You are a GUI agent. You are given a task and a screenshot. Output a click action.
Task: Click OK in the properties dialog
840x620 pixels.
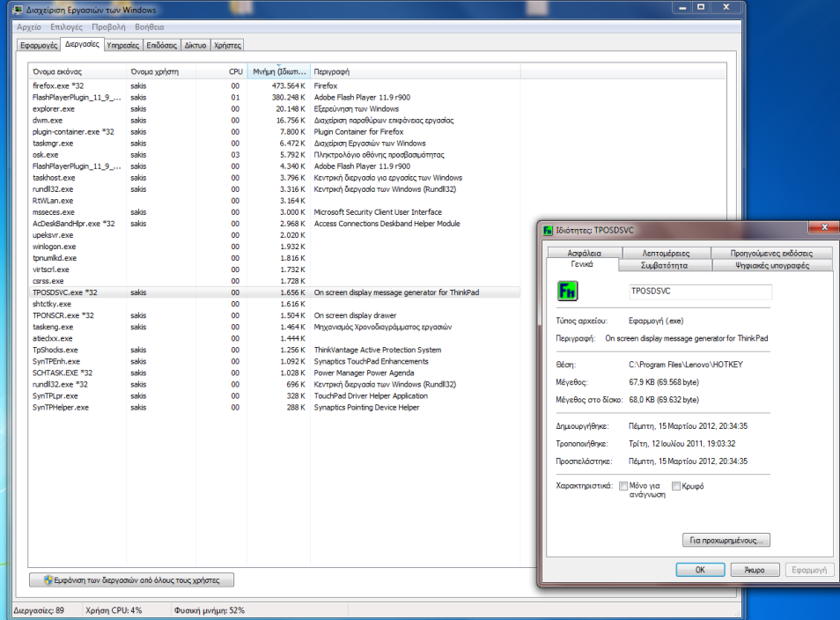tap(700, 570)
